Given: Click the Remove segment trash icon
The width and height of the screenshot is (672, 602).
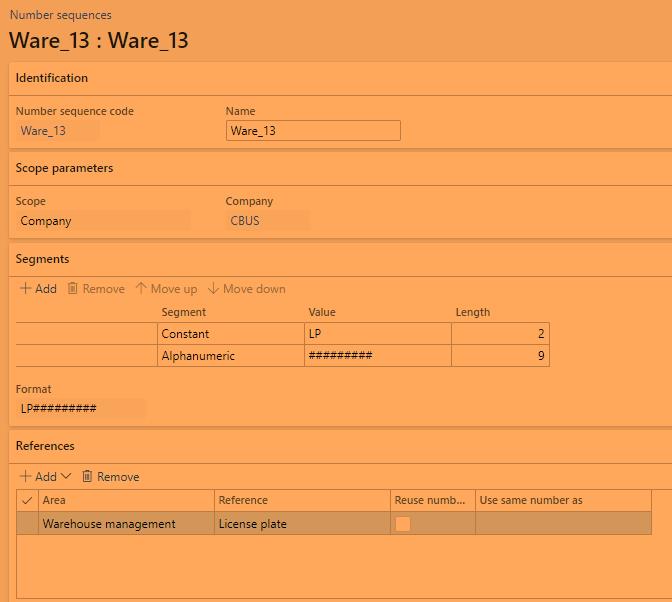Looking at the screenshot, I should (72, 288).
